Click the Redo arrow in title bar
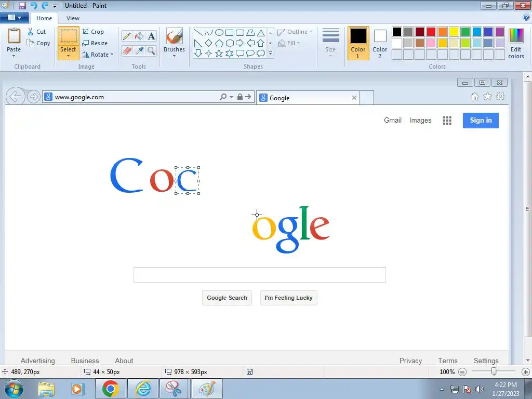The width and height of the screenshot is (532, 399). 45,5
